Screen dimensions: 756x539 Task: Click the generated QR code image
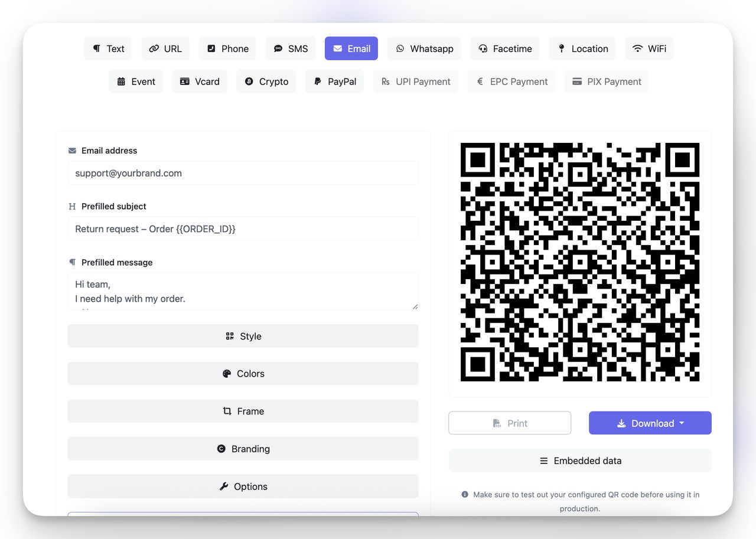[580, 262]
